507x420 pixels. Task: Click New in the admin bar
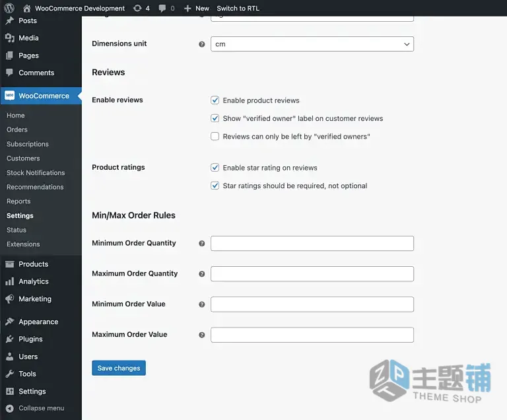point(203,9)
